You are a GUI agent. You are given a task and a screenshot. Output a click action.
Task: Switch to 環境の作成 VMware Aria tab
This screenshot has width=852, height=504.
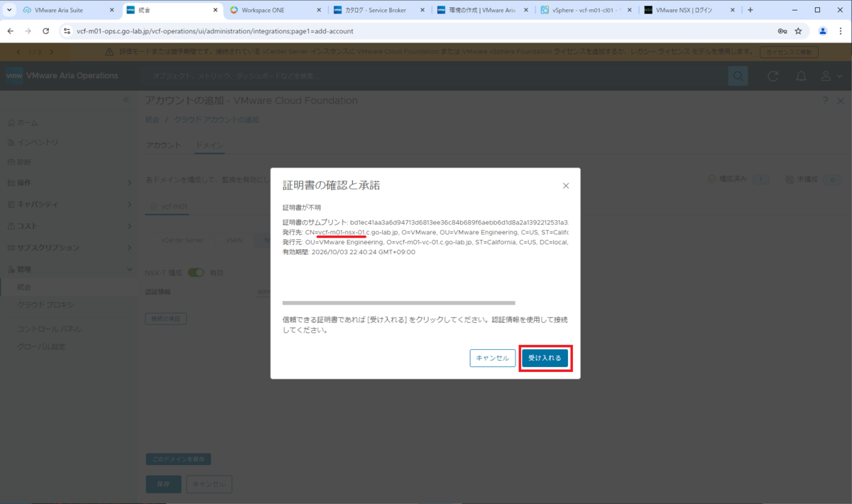coord(484,10)
